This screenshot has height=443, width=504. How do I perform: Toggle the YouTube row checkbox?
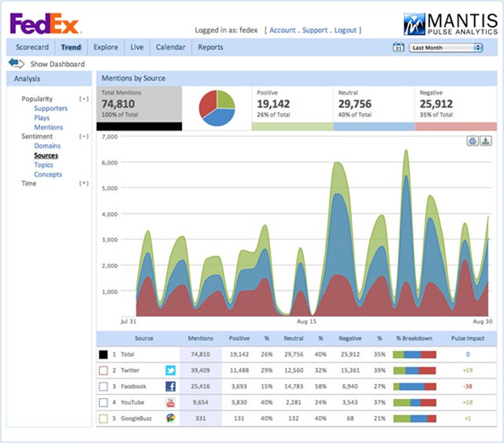pos(103,402)
